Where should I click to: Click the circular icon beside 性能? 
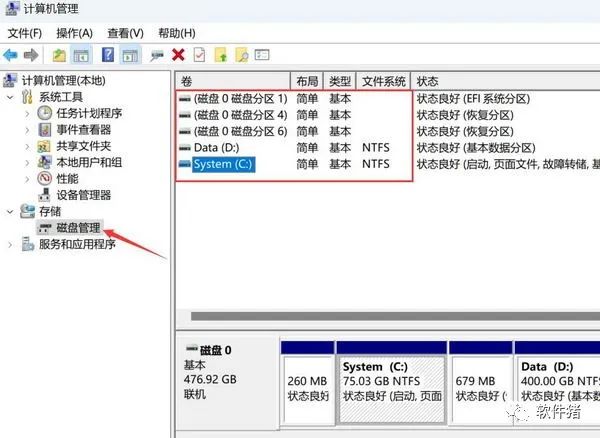45,178
